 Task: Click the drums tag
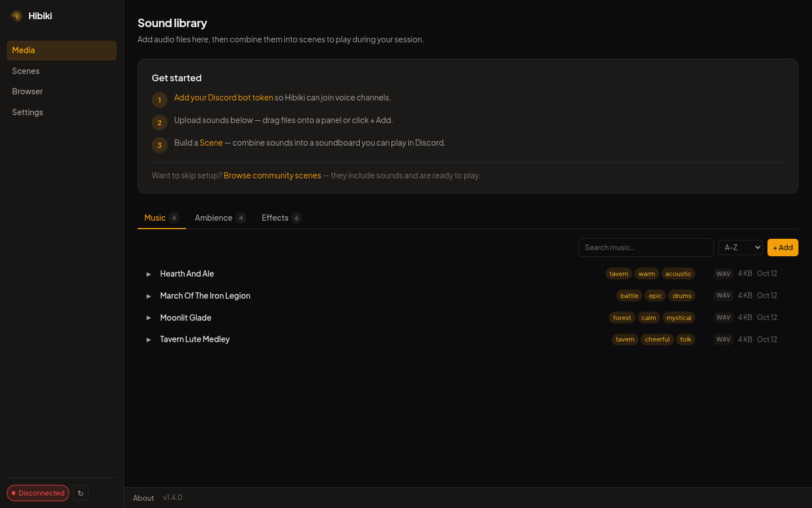(x=682, y=296)
